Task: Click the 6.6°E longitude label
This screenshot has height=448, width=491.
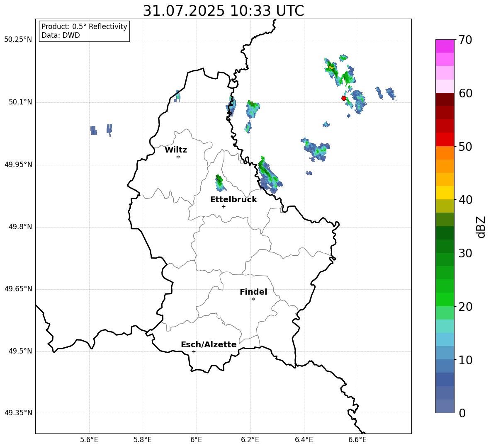Action: tap(357, 440)
